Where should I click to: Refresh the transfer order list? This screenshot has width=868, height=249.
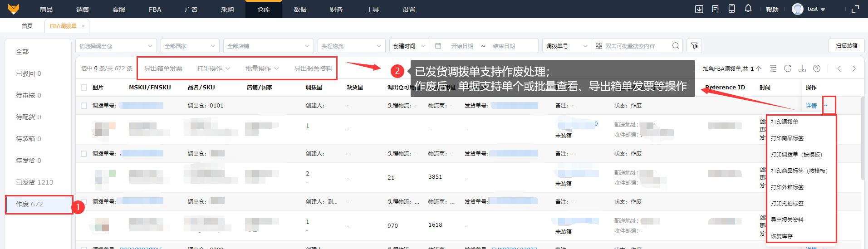tap(788, 68)
